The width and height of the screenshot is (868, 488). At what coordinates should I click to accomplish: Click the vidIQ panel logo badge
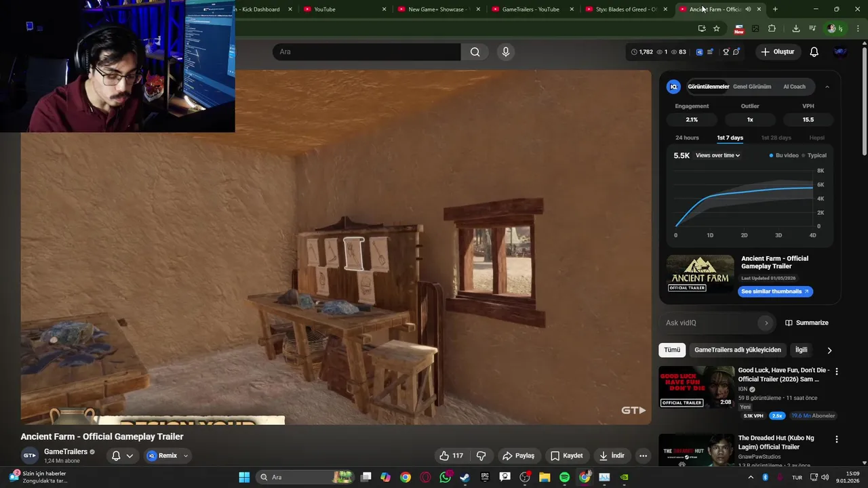(x=673, y=87)
